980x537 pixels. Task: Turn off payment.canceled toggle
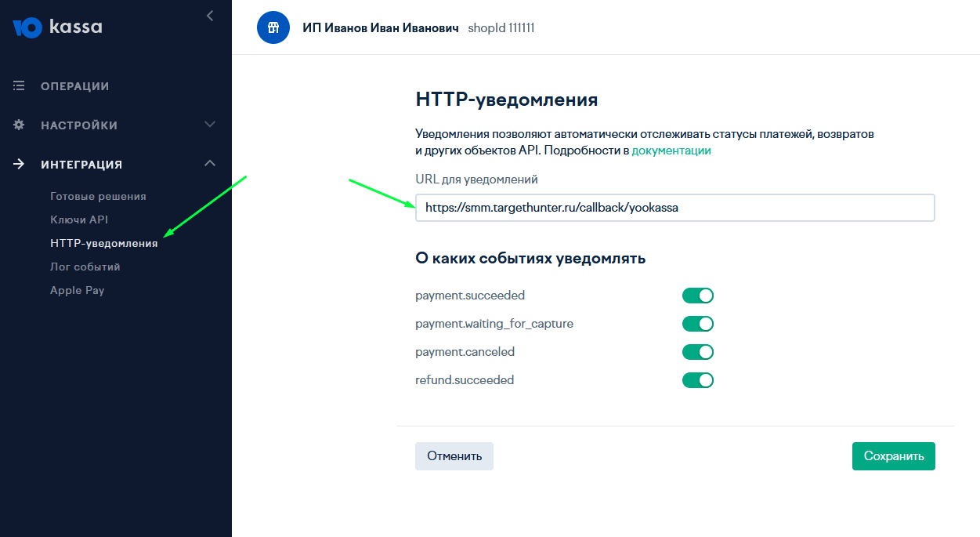click(697, 352)
